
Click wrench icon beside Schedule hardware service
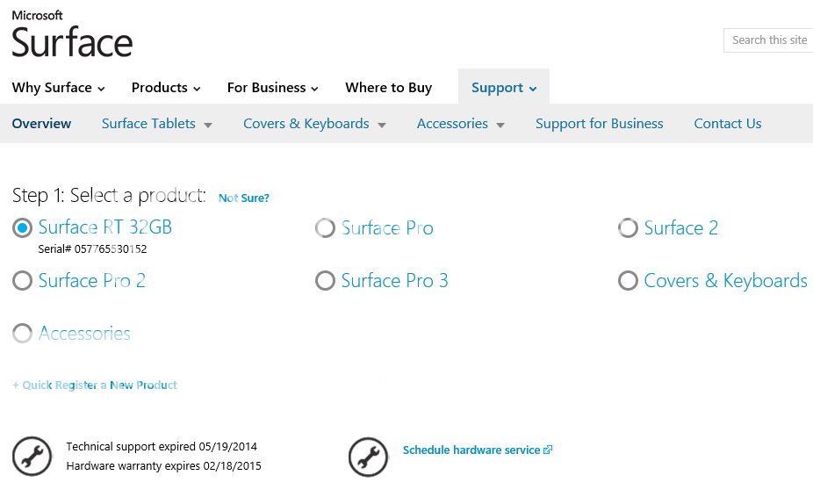[x=368, y=457]
